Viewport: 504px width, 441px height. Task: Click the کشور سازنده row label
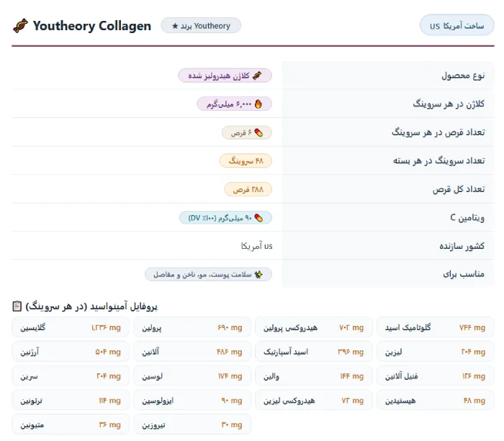pyautogui.click(x=462, y=246)
